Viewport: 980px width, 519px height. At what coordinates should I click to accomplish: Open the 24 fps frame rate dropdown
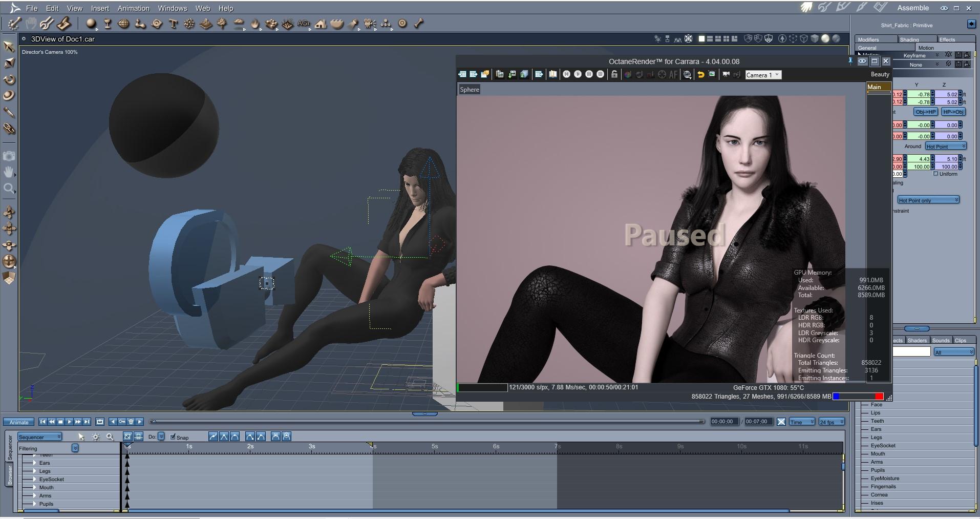click(x=832, y=422)
